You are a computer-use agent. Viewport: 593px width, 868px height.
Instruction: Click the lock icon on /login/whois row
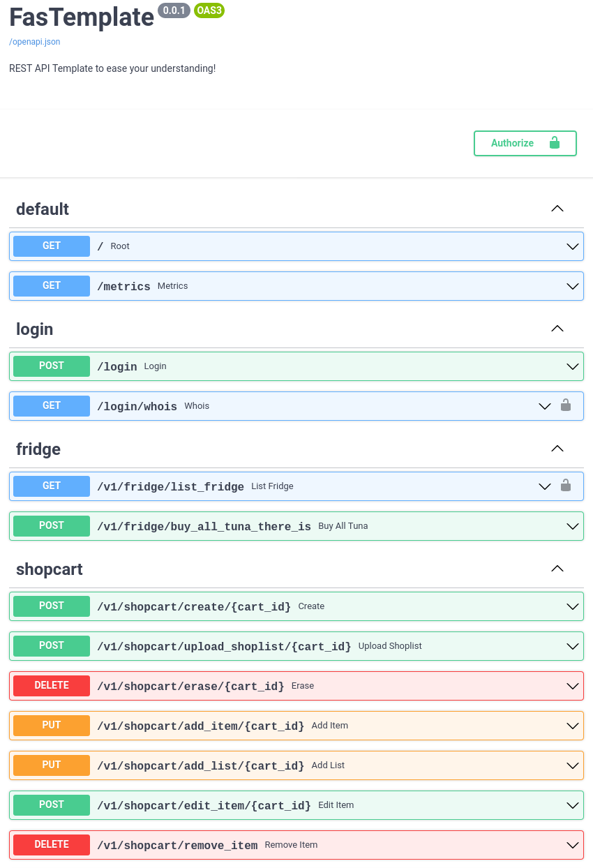(566, 405)
